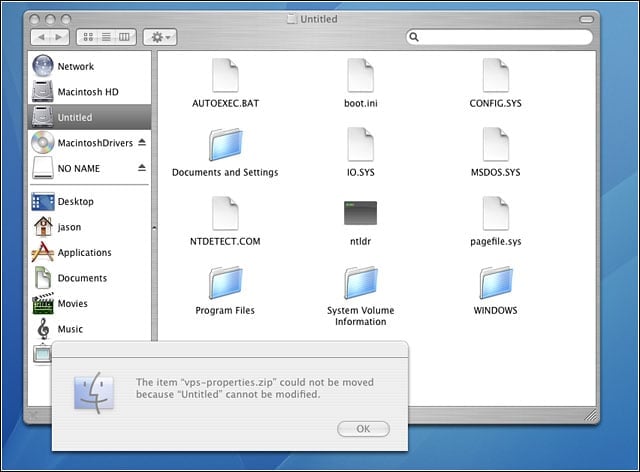This screenshot has height=472, width=640.
Task: Click the sidebar divider handle
Action: click(x=154, y=227)
